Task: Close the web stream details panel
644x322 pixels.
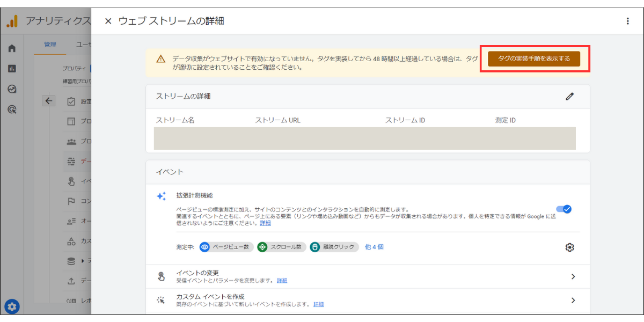Action: point(108,21)
